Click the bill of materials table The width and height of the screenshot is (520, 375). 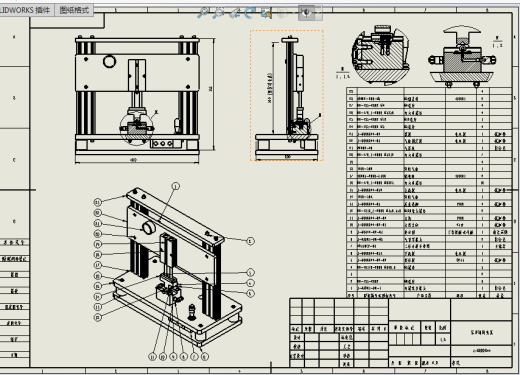(x=429, y=193)
